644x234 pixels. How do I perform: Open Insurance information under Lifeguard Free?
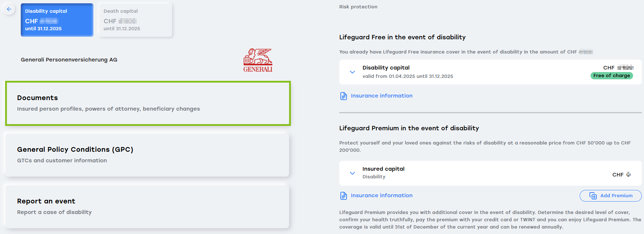pyautogui.click(x=381, y=96)
